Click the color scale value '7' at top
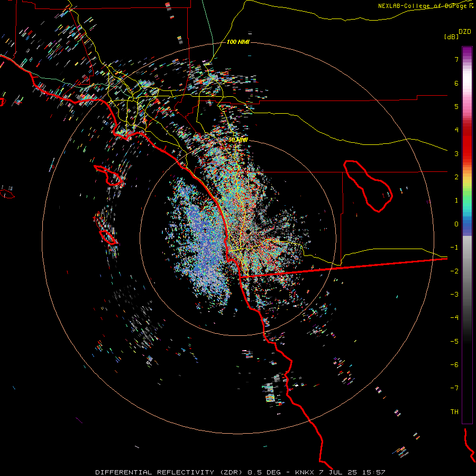The height and width of the screenshot is (476, 476). 456,59
